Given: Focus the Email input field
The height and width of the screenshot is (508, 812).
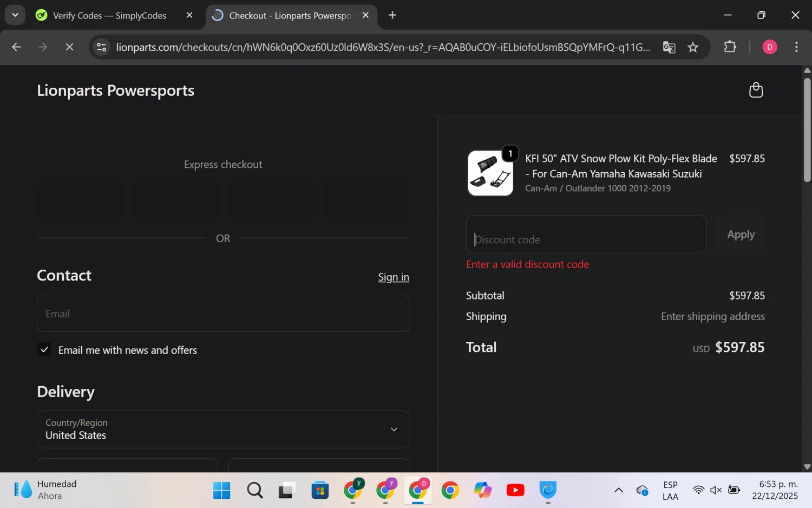Looking at the screenshot, I should tap(223, 314).
